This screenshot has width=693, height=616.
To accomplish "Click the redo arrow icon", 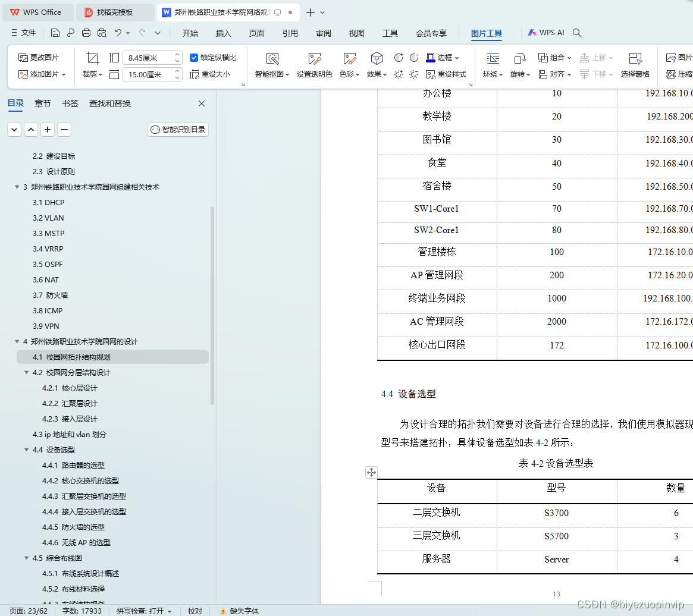I will point(142,33).
